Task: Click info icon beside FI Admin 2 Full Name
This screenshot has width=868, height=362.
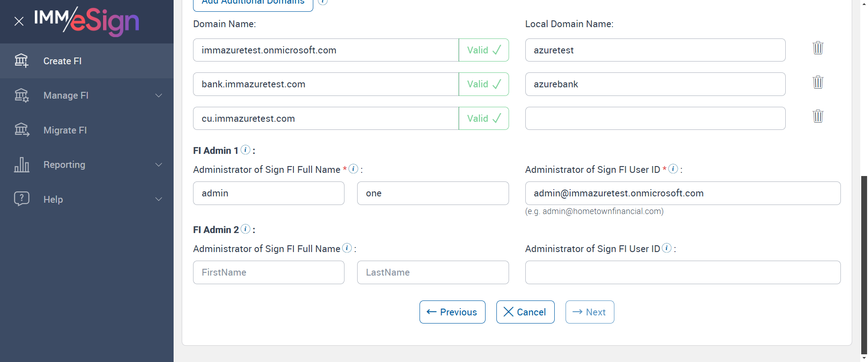Action: click(347, 248)
